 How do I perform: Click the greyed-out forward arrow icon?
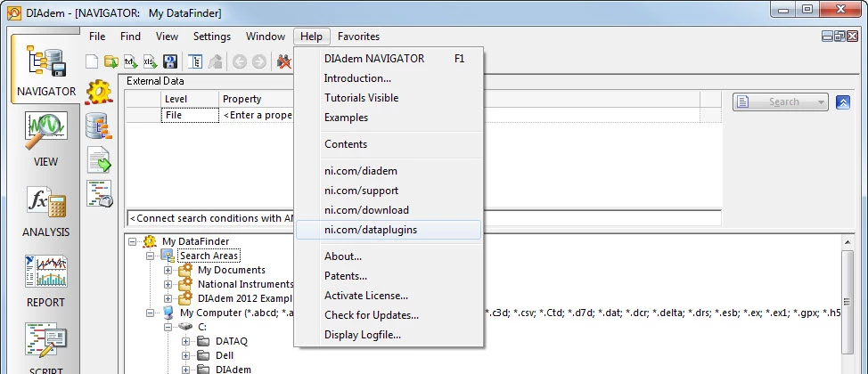[x=258, y=61]
